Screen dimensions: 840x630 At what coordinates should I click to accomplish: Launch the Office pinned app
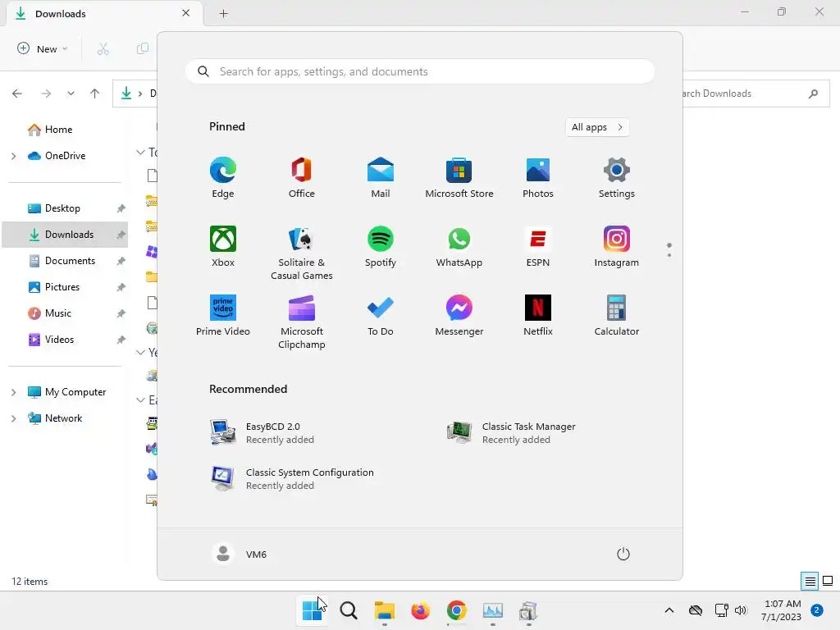[x=302, y=177]
